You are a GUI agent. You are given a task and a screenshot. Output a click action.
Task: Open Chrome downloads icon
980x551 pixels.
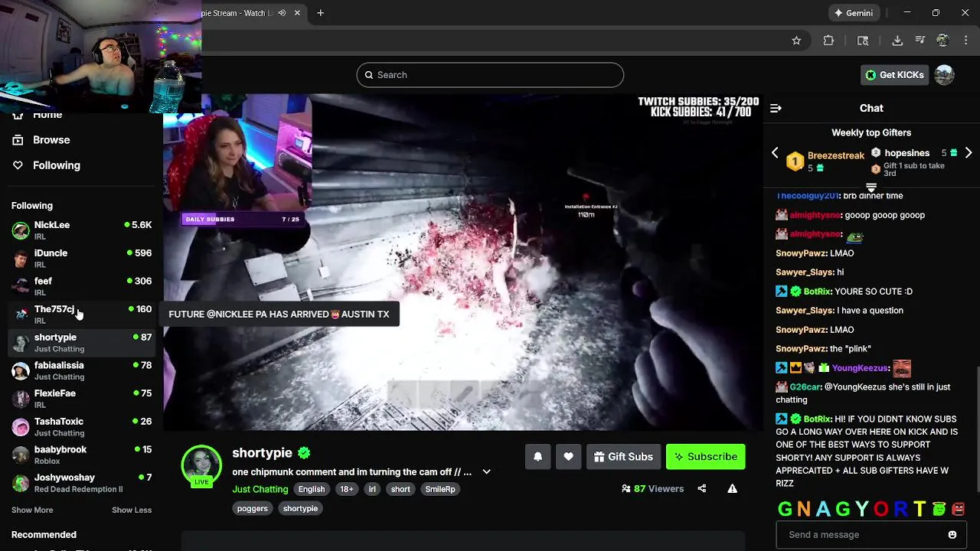pos(897,41)
